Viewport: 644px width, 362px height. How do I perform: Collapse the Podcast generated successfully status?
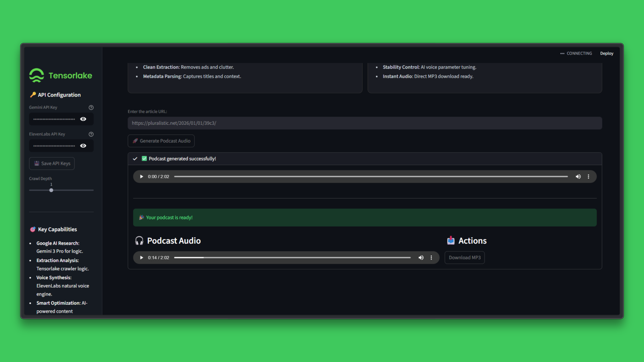[x=135, y=159]
